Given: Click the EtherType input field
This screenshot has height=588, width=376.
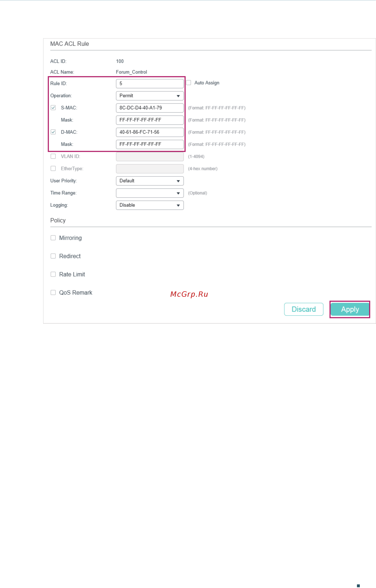Looking at the screenshot, I should [150, 169].
